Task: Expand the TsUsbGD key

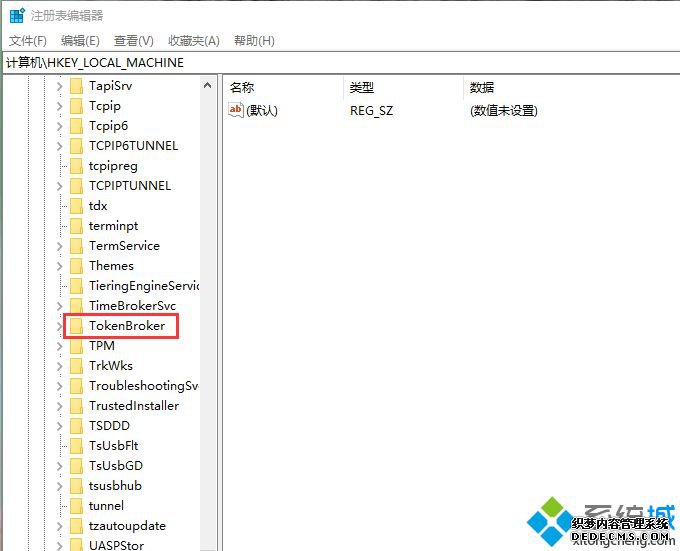Action: click(59, 466)
